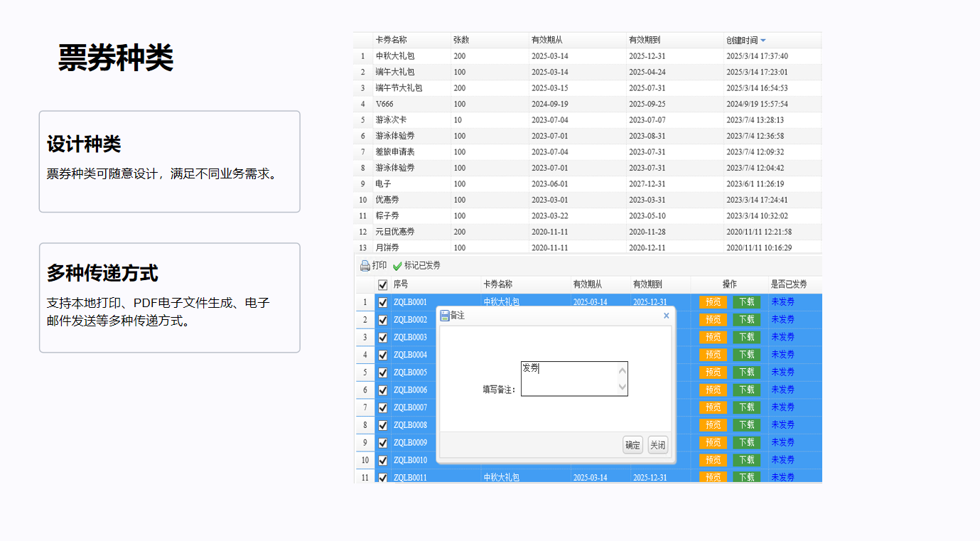980x541 pixels.
Task: Click the top table's 有效期从 column header
Action: (578, 40)
